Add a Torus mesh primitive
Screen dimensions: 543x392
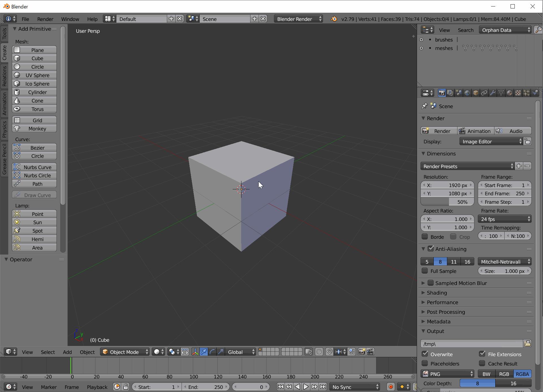34,109
